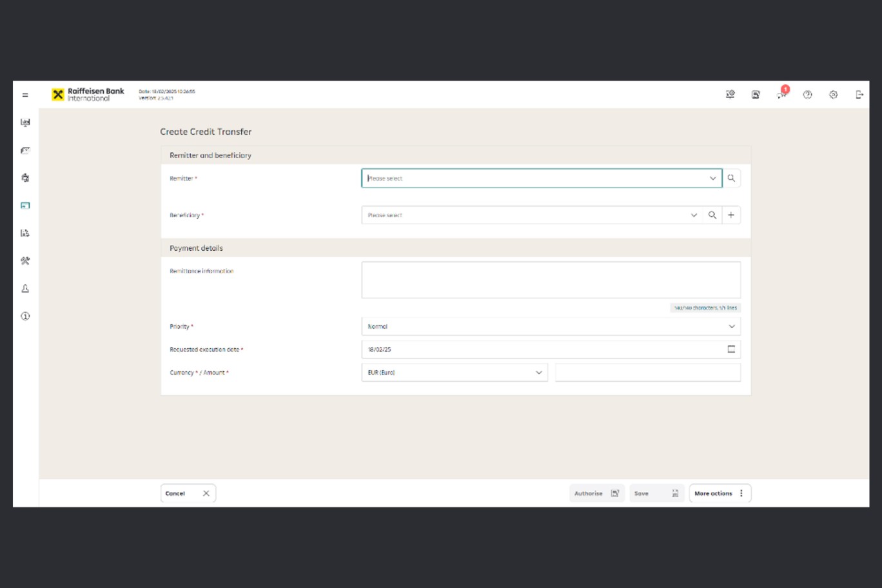Viewport: 882px width, 588px height.
Task: Select the tools icon in sidebar
Action: 25,261
